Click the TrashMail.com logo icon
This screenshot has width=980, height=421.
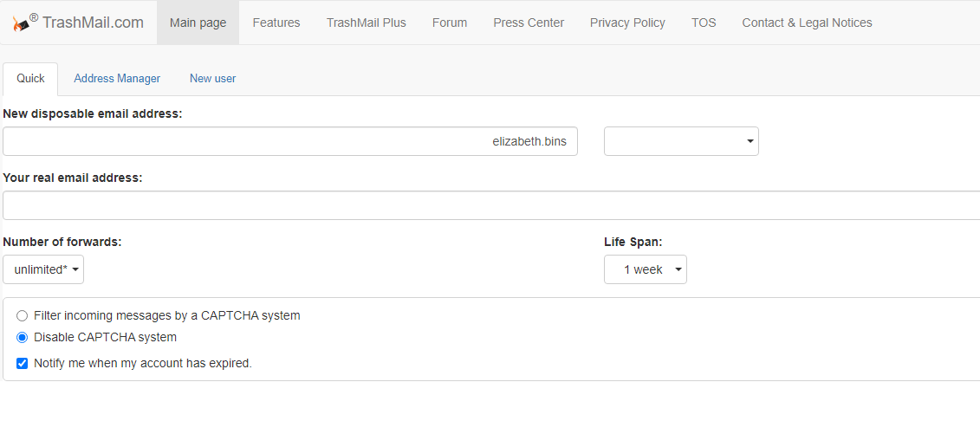coord(22,24)
